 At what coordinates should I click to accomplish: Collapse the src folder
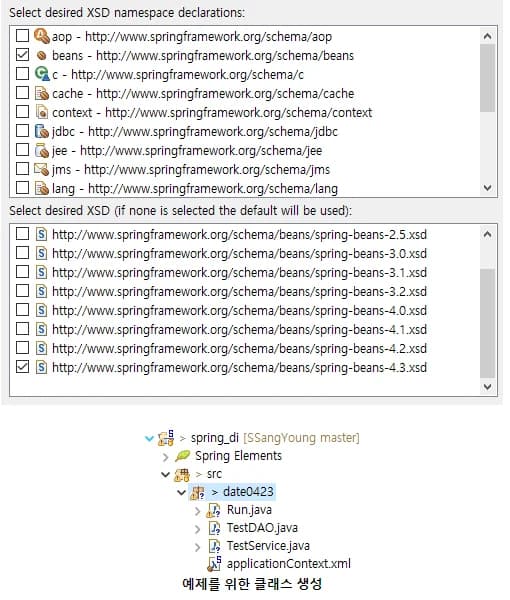[x=165, y=474]
